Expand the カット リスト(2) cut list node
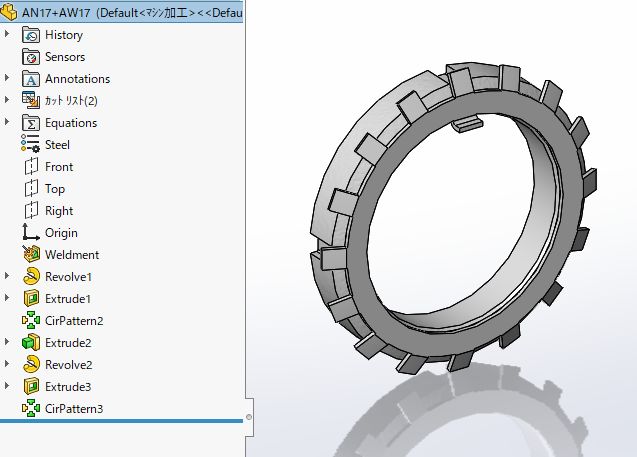 click(x=7, y=99)
